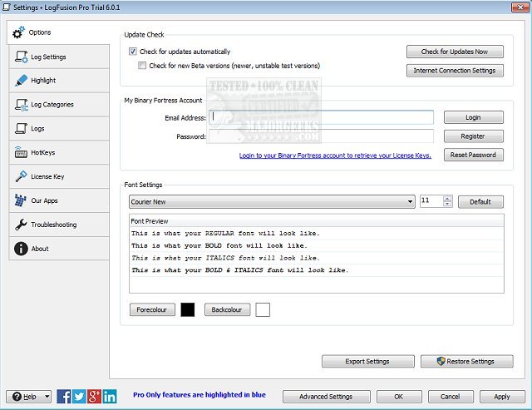Confirm with the OK button
Screen dimensions: 532x410
399,397
